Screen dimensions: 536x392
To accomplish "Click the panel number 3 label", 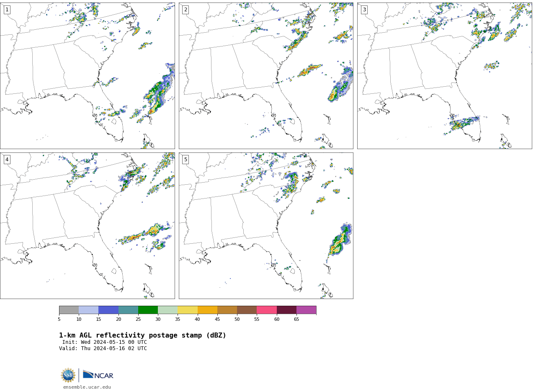I will click(x=364, y=10).
